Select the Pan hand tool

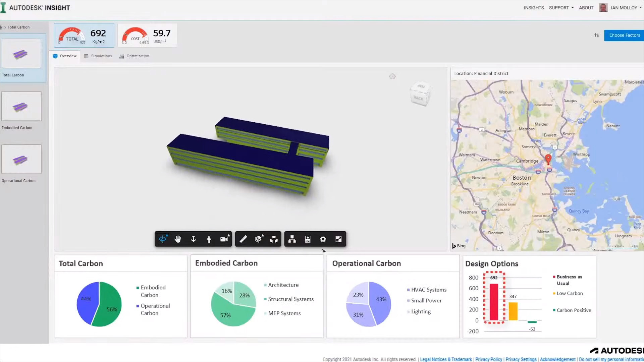pyautogui.click(x=178, y=239)
